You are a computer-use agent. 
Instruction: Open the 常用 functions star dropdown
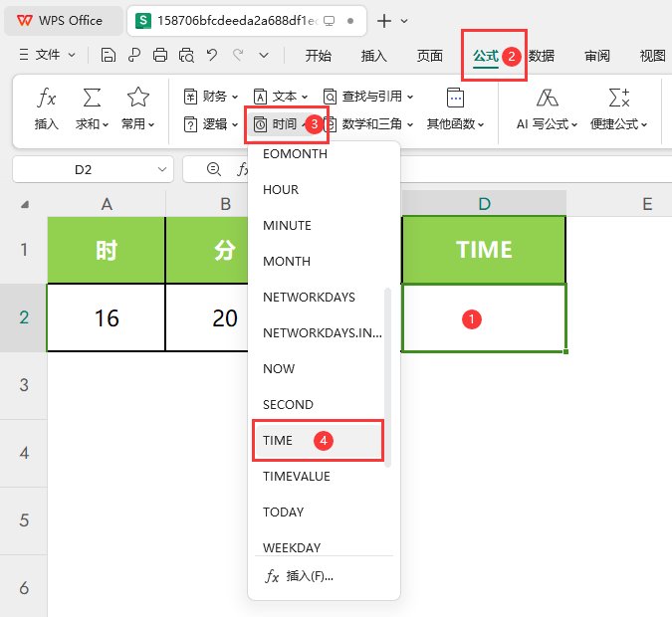coord(137,108)
